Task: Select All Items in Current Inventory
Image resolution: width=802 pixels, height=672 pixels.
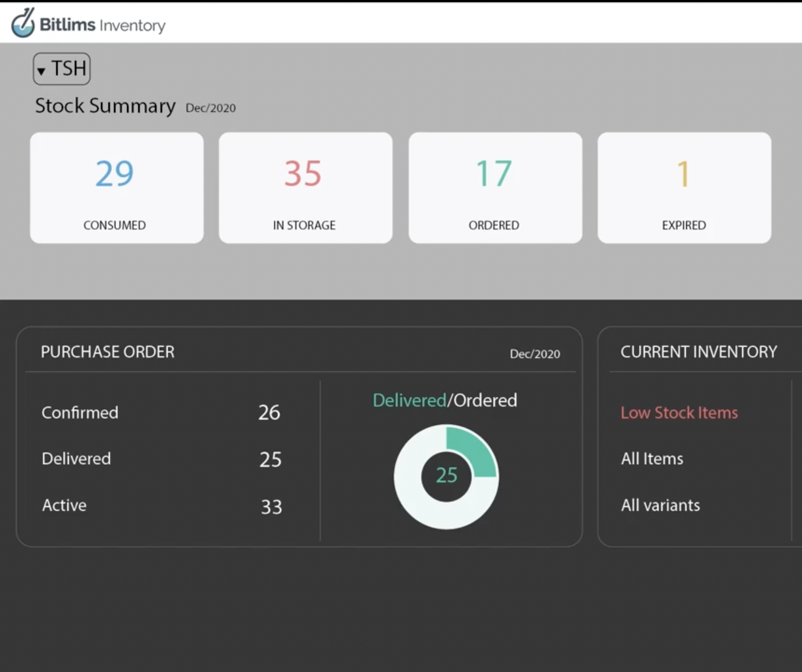Action: (x=652, y=459)
